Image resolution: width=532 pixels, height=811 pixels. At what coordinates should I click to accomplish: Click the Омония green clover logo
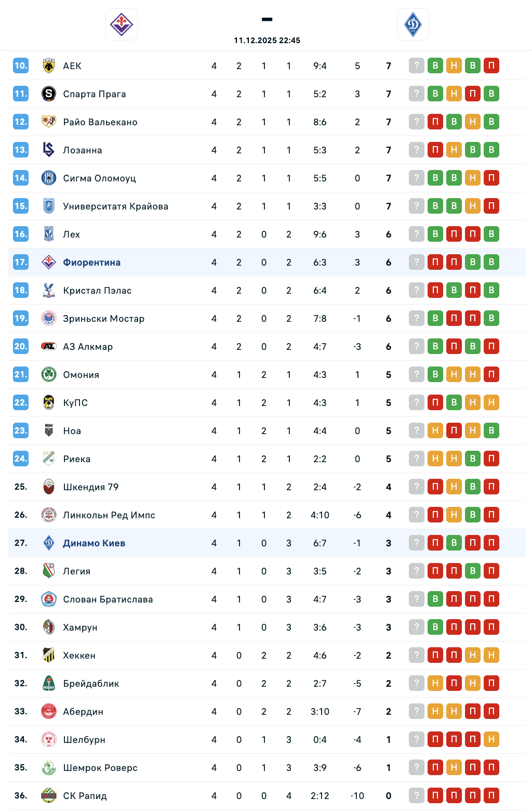pyautogui.click(x=49, y=375)
